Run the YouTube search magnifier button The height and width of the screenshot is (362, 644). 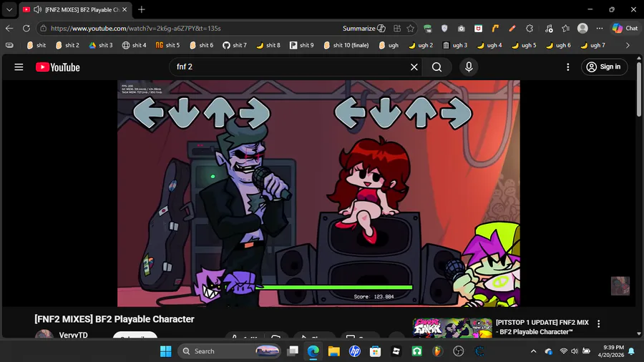pos(437,67)
